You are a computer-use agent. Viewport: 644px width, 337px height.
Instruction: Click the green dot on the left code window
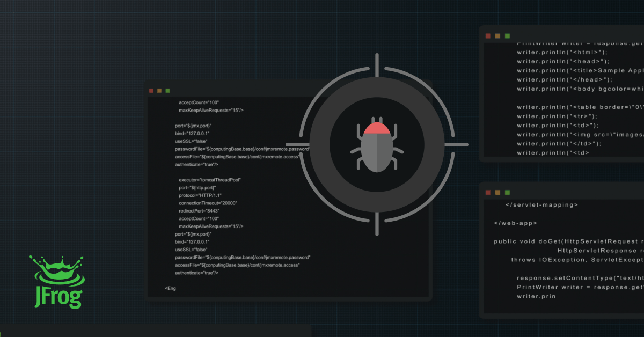[x=167, y=91]
